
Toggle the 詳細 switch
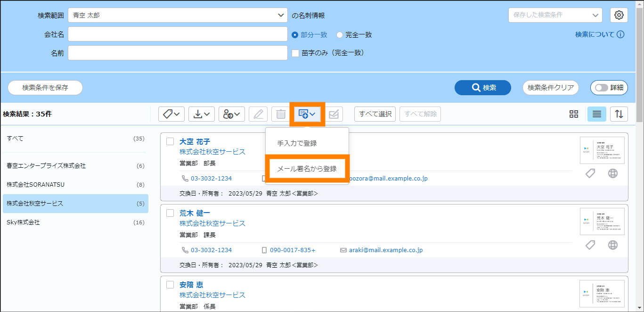click(x=609, y=88)
